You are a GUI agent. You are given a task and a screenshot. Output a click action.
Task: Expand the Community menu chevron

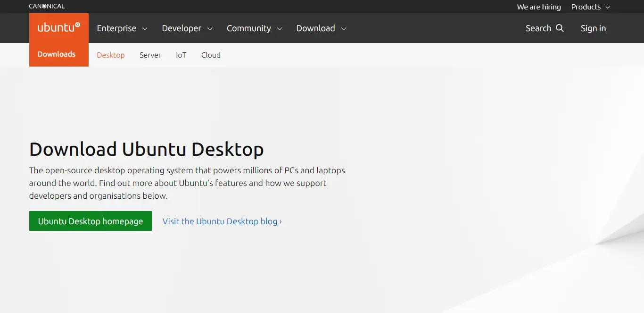(x=280, y=29)
